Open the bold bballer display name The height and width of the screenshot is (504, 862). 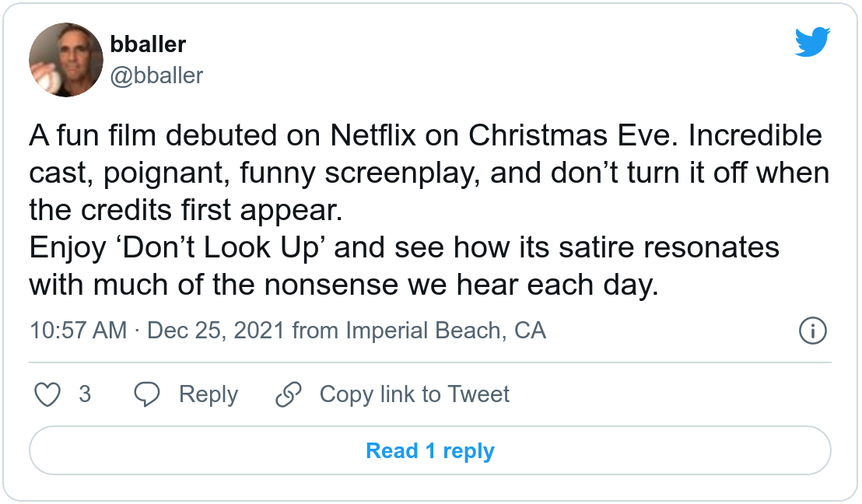(149, 44)
